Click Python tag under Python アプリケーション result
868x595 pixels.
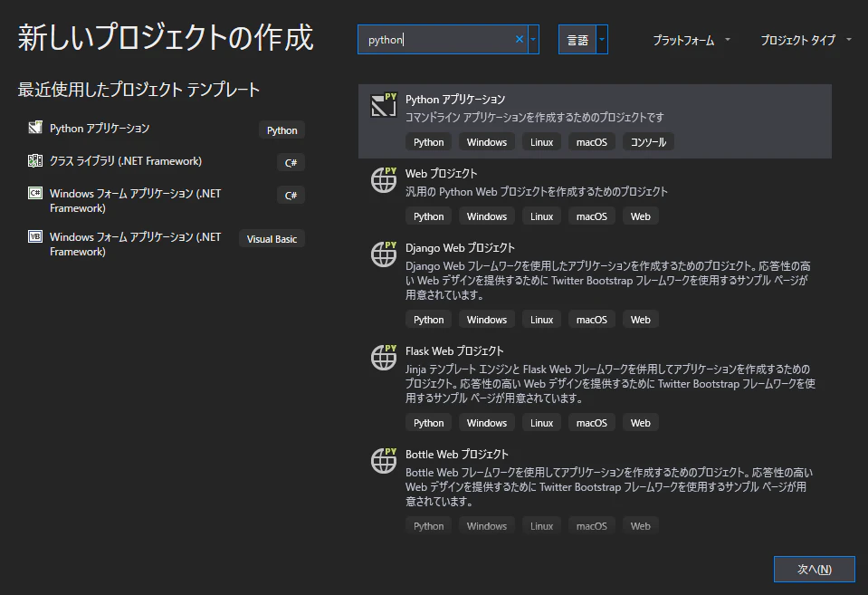pos(428,142)
